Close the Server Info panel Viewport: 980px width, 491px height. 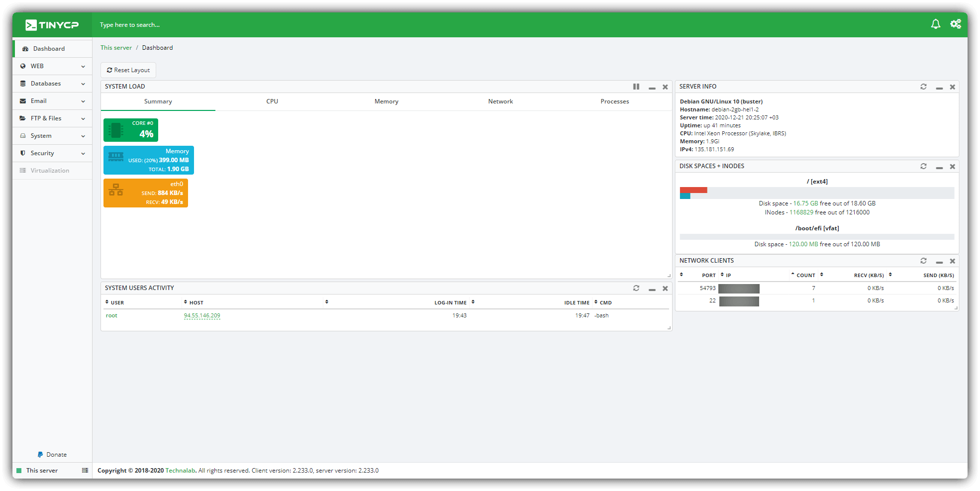pos(952,87)
